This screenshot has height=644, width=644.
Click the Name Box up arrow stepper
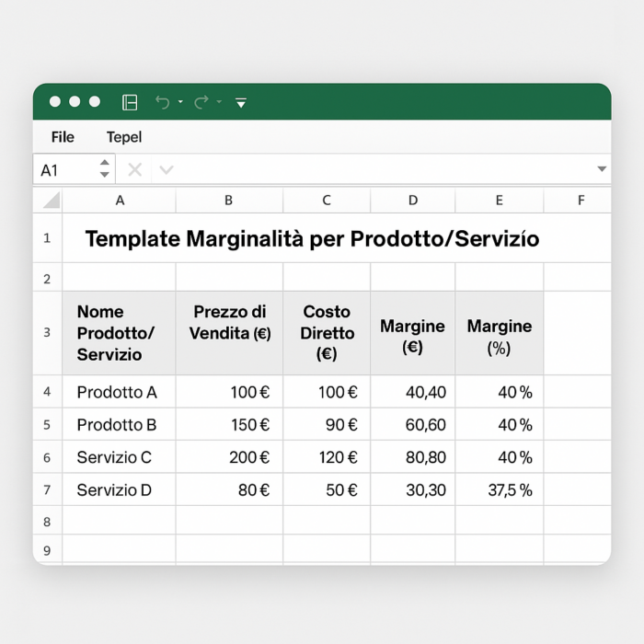[105, 163]
